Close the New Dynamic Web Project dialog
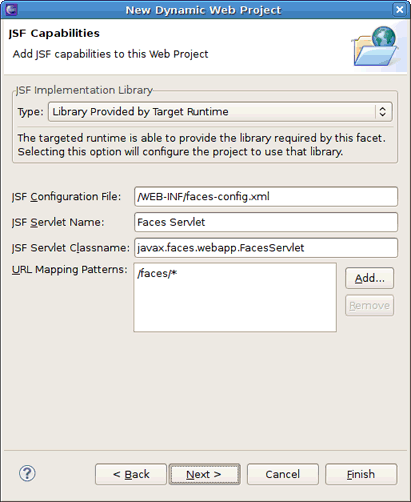This screenshot has width=411, height=502. click(x=400, y=10)
